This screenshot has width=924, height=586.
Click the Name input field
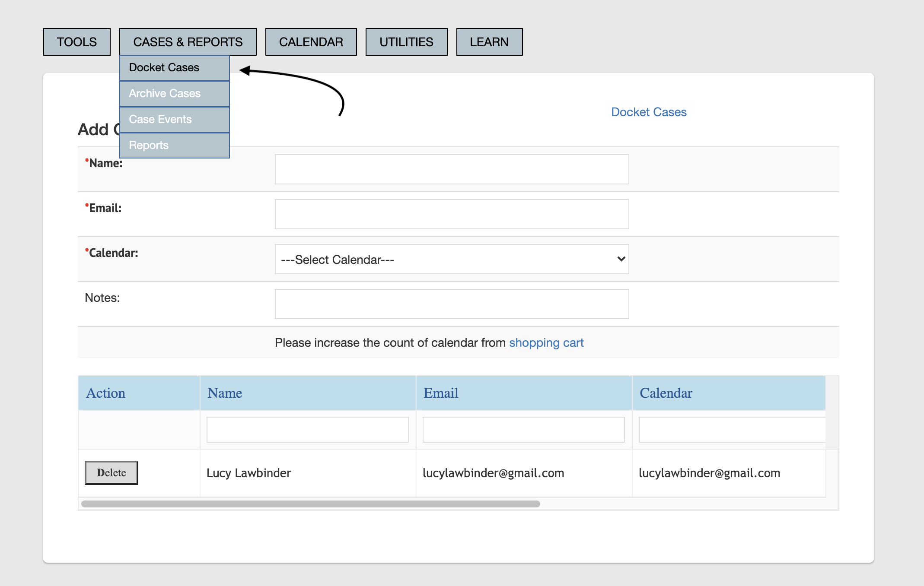coord(451,169)
